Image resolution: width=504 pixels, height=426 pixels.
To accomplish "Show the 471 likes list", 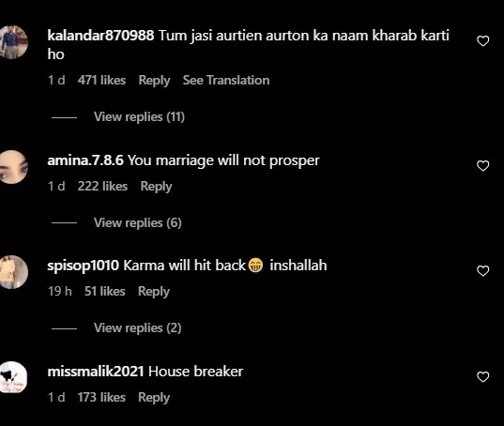I will (101, 81).
